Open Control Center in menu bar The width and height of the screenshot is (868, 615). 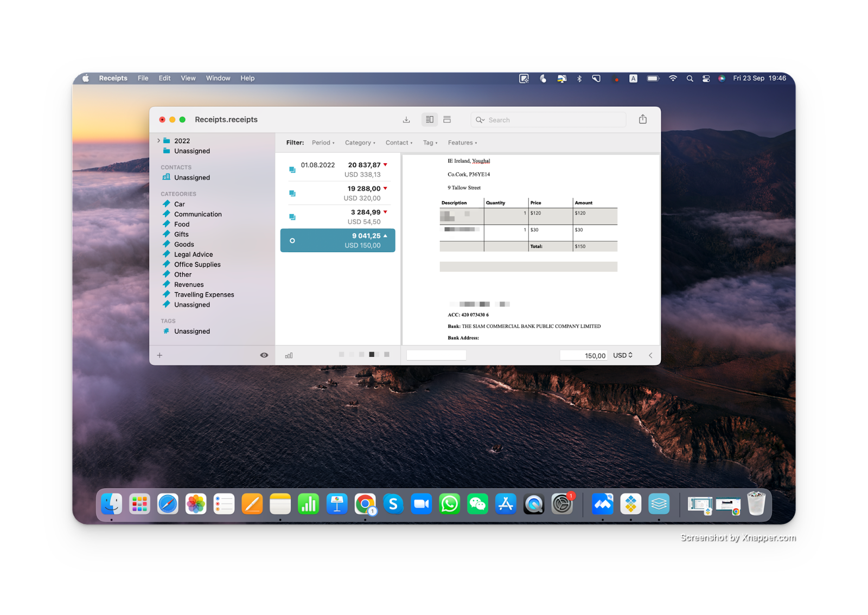pos(706,79)
